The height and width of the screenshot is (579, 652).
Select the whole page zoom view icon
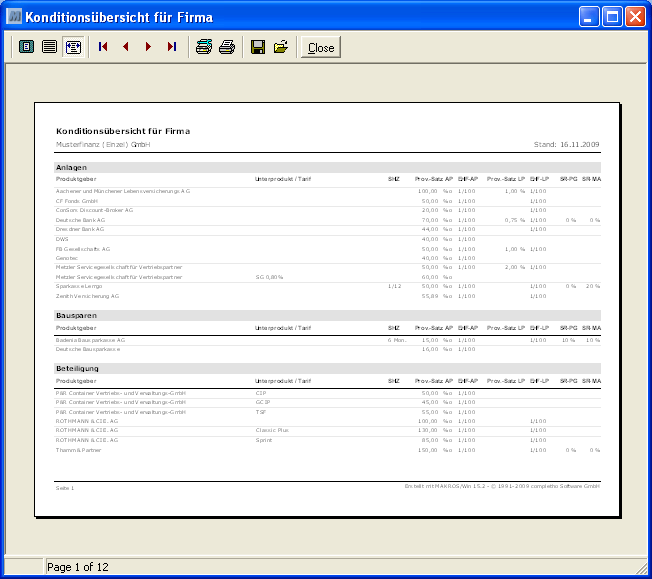click(27, 47)
